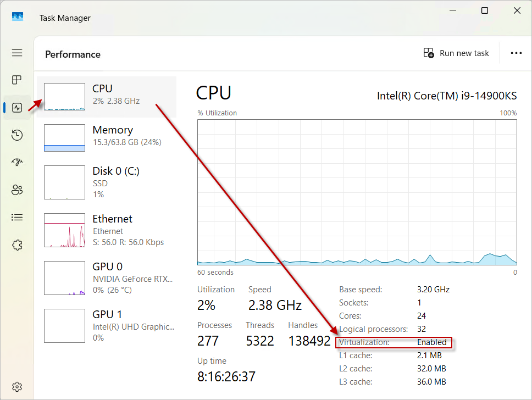The image size is (532, 400).
Task: Maximize the Task Manager window
Action: 484,10
